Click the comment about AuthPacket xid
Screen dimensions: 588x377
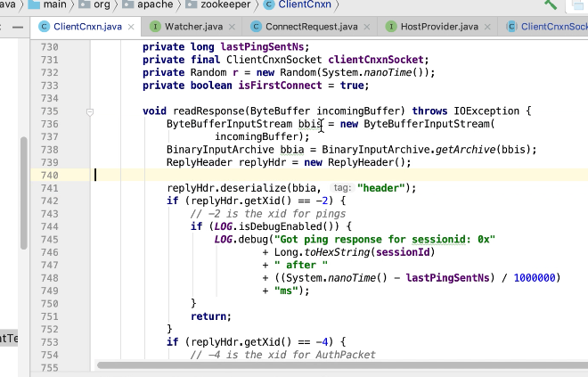282,355
